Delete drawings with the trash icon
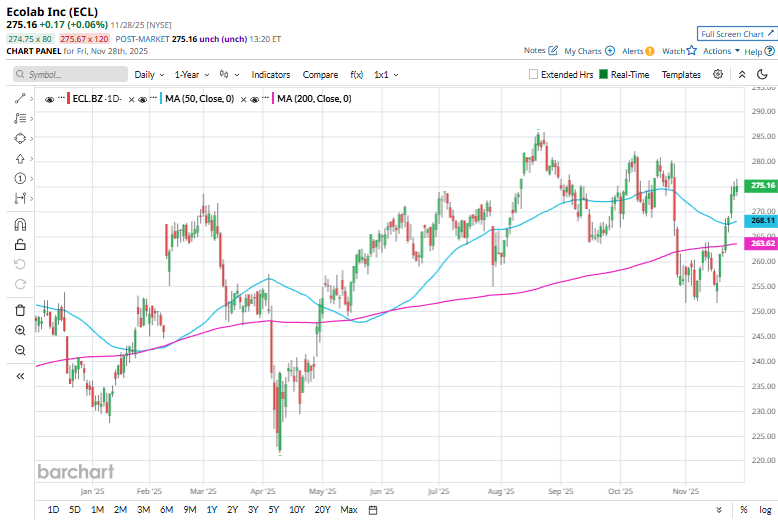 [20, 310]
